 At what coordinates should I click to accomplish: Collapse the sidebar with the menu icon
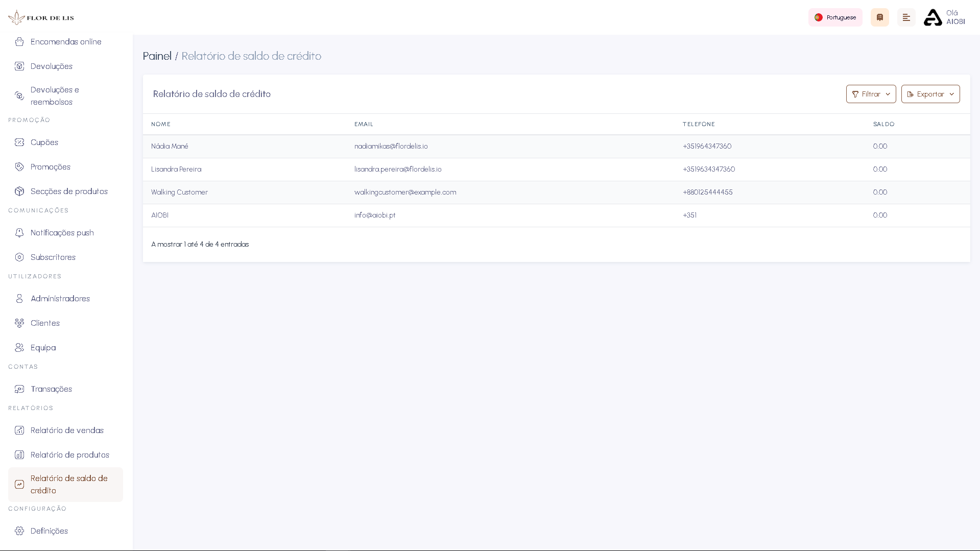click(x=906, y=17)
